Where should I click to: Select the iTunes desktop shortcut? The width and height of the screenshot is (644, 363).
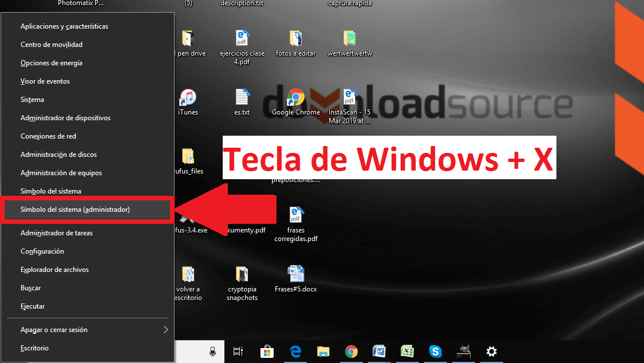(x=188, y=98)
